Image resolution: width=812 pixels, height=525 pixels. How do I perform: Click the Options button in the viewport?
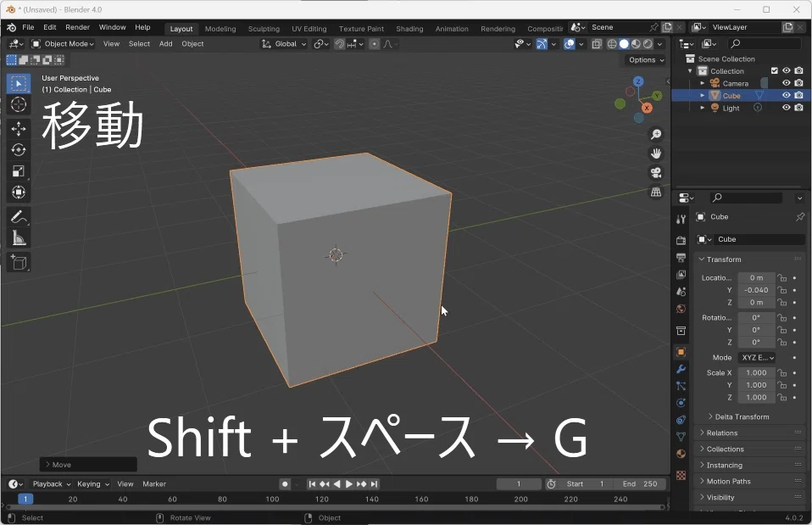646,60
